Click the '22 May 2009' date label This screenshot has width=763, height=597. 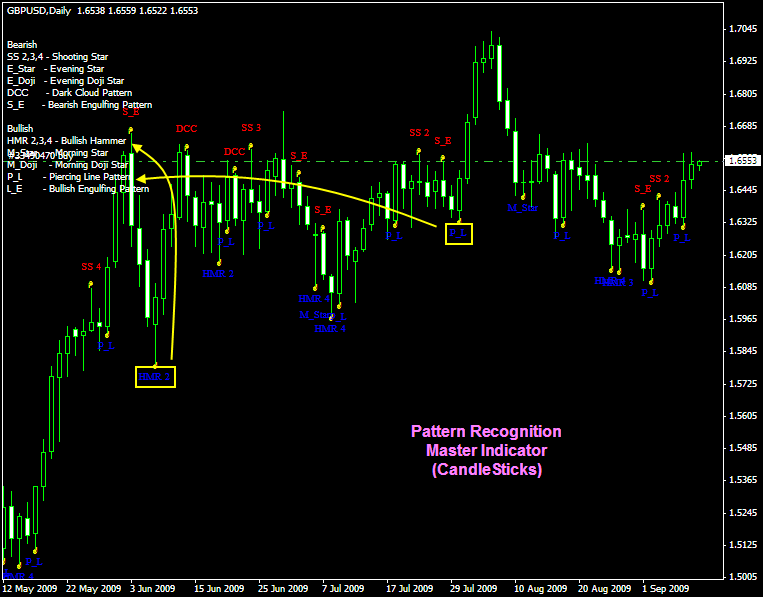(x=94, y=589)
